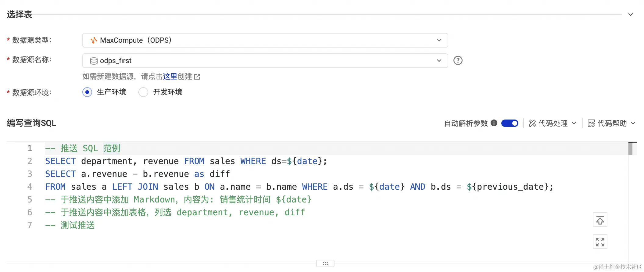Image resolution: width=644 pixels, height=272 pixels.
Task: Open the 数据源类型 MaxCompute dropdown
Action: pyautogui.click(x=265, y=40)
